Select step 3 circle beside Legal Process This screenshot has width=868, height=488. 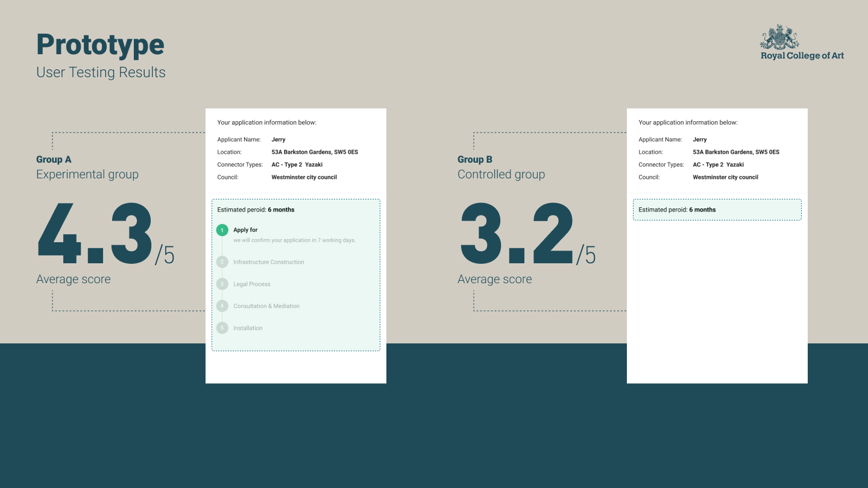[x=222, y=284]
